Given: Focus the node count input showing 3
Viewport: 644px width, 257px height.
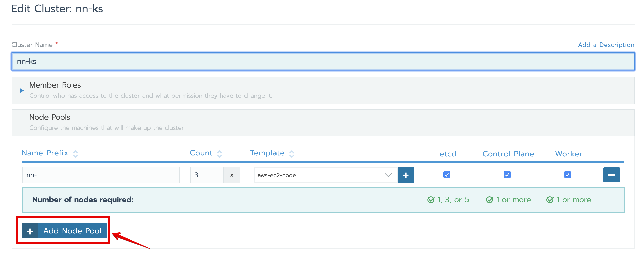Looking at the screenshot, I should click(206, 175).
